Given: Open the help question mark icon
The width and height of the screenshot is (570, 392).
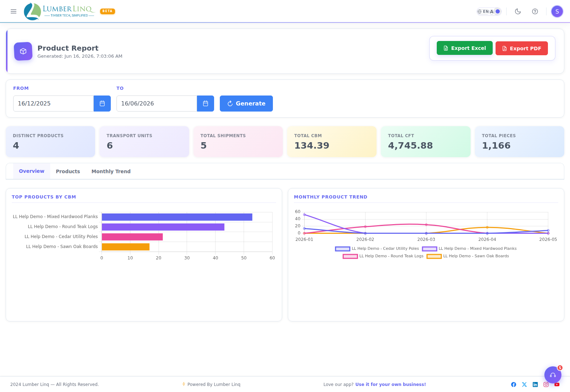Looking at the screenshot, I should click(x=535, y=11).
